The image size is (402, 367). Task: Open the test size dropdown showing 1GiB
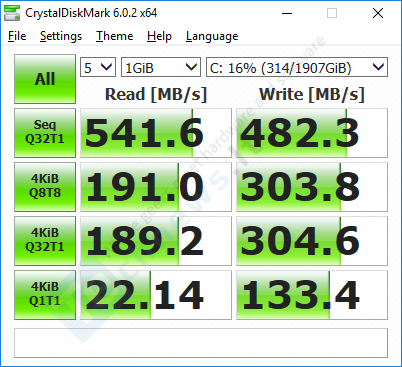pyautogui.click(x=161, y=67)
